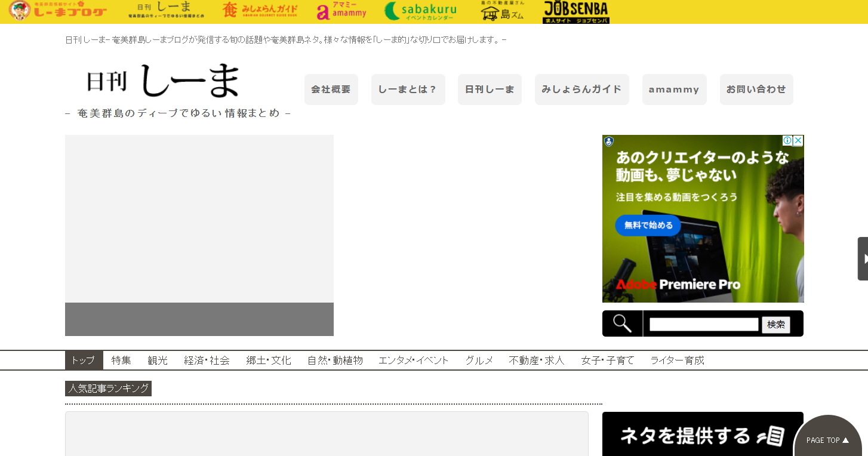Viewport: 868px width, 456px height.
Task: Click the ネタを提供する banner
Action: [x=703, y=435]
